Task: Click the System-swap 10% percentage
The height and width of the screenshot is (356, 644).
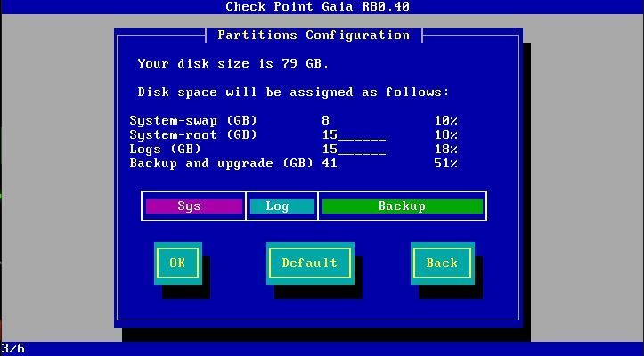Action: click(446, 121)
